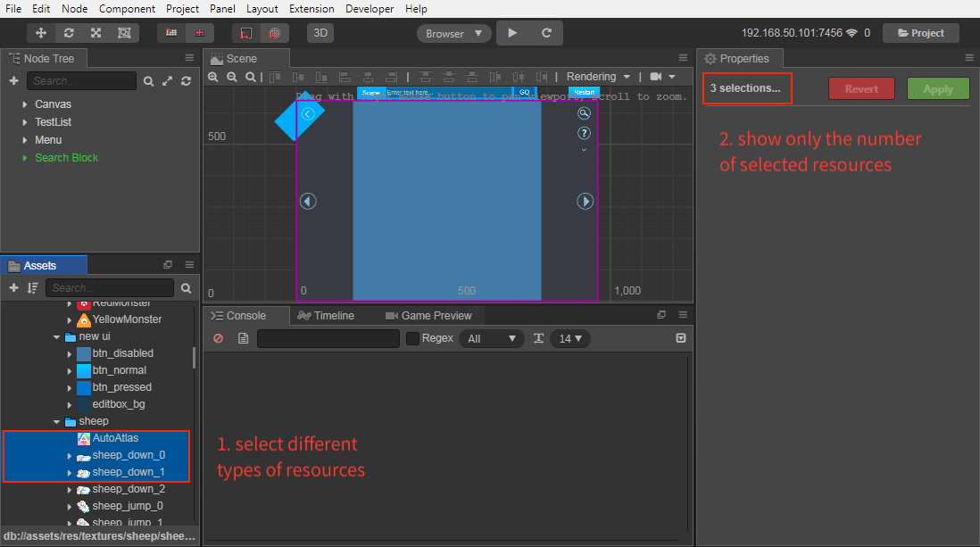Toggle the collapse console messages icon
980x547 pixels.
tap(681, 339)
